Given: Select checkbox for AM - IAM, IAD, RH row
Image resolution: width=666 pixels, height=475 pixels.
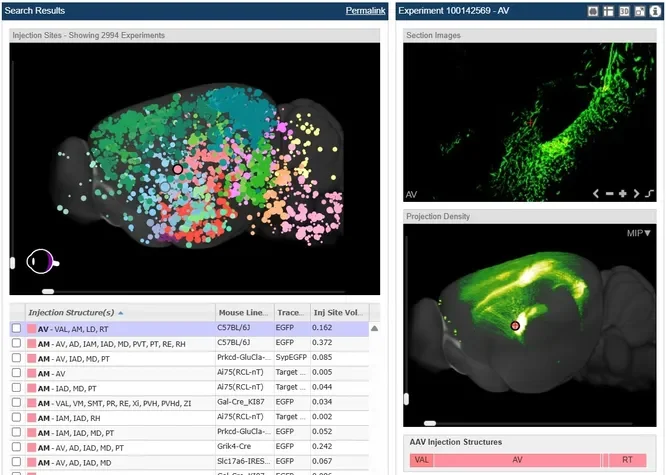Looking at the screenshot, I should pyautogui.click(x=16, y=418).
